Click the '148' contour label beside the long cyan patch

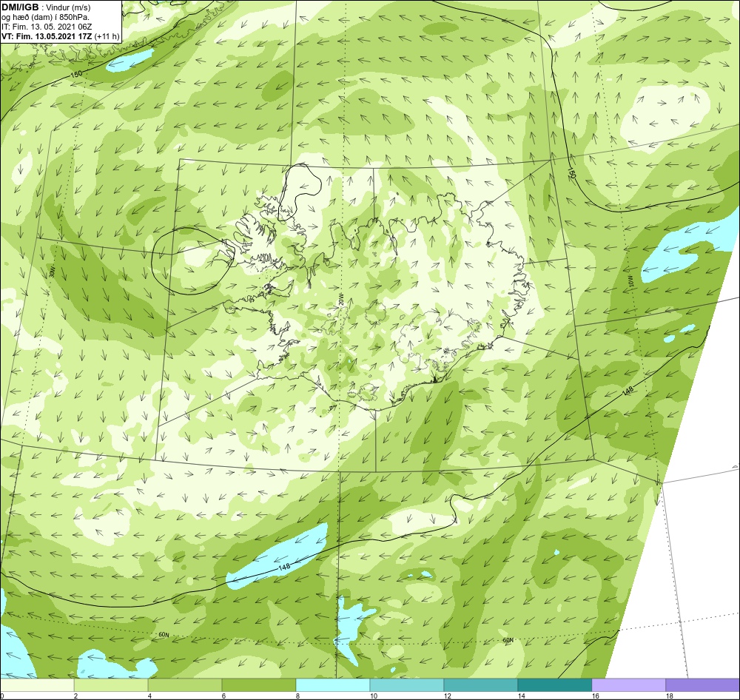click(x=284, y=567)
